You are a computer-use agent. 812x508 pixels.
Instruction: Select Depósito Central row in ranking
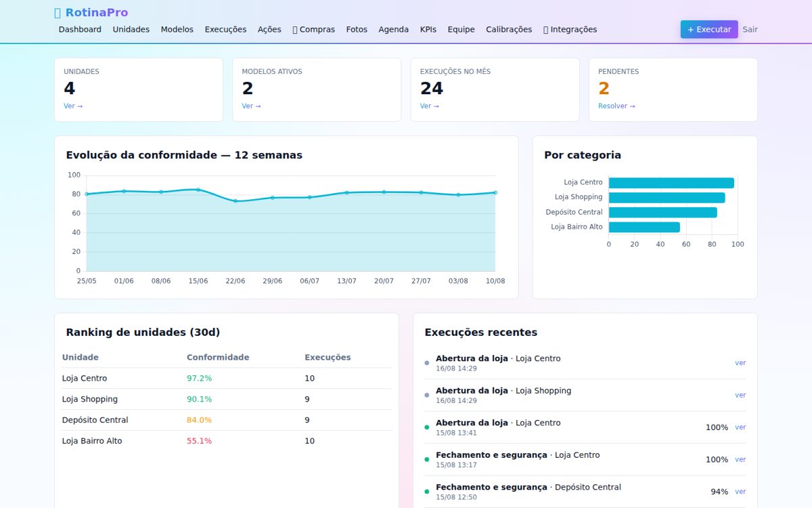click(x=226, y=420)
